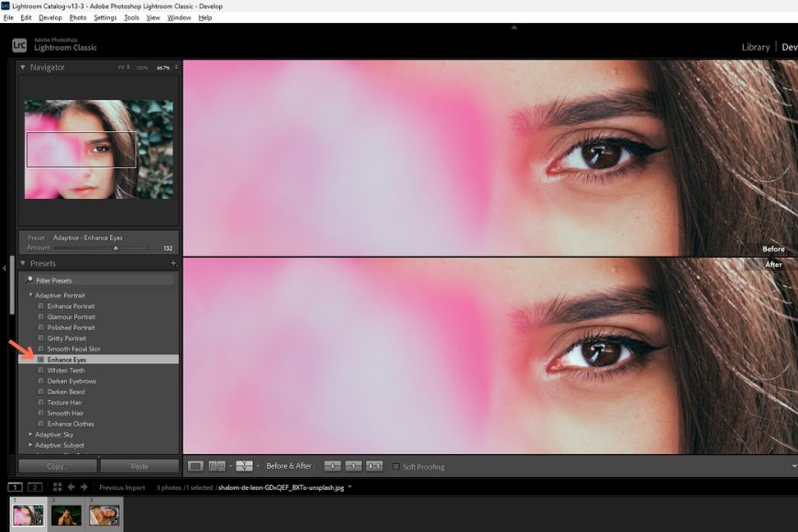The width and height of the screenshot is (798, 532).
Task: Open filmstrip Grid view icon
Action: coord(57,487)
